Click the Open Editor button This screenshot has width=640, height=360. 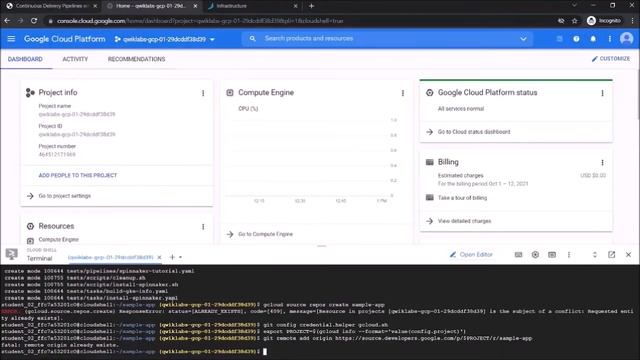[x=471, y=255]
